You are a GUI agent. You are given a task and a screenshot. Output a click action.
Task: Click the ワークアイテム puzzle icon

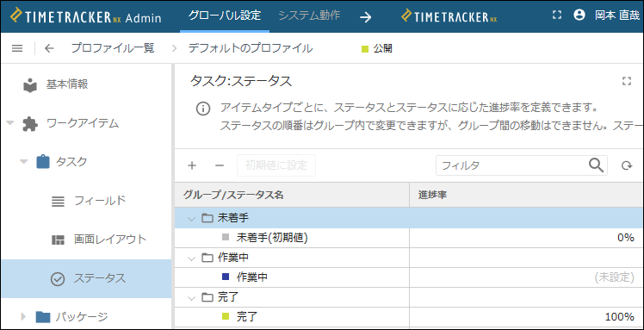30,124
